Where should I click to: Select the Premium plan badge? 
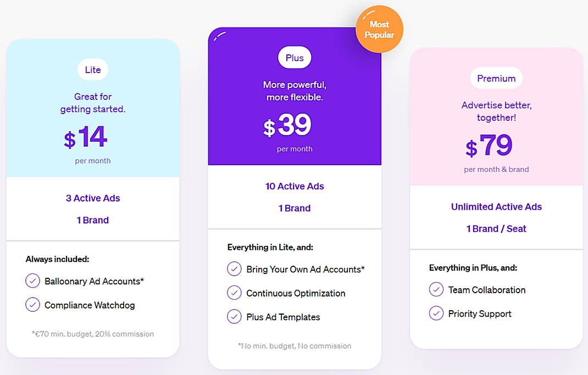496,78
